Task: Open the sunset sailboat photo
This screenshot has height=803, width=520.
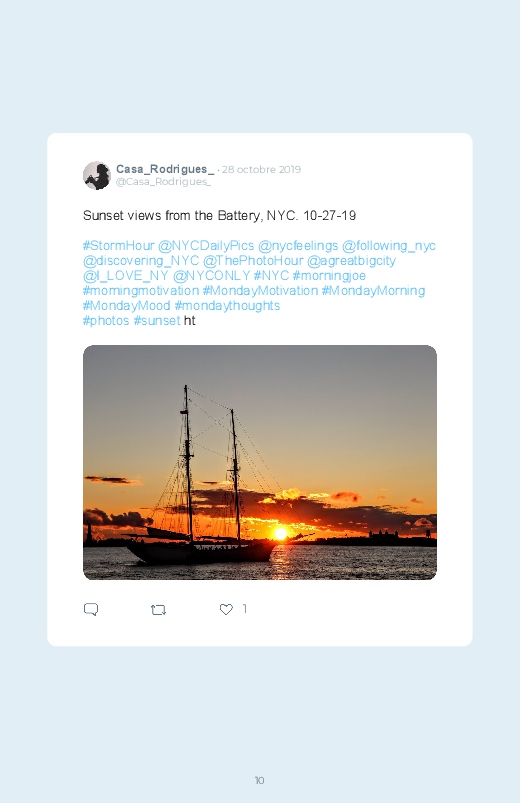Action: click(x=260, y=462)
